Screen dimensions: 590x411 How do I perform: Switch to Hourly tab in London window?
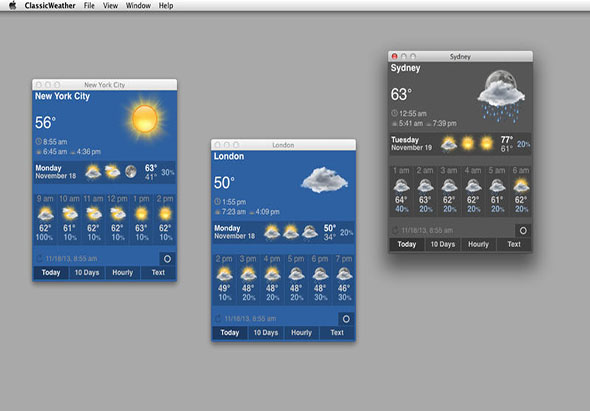[301, 333]
